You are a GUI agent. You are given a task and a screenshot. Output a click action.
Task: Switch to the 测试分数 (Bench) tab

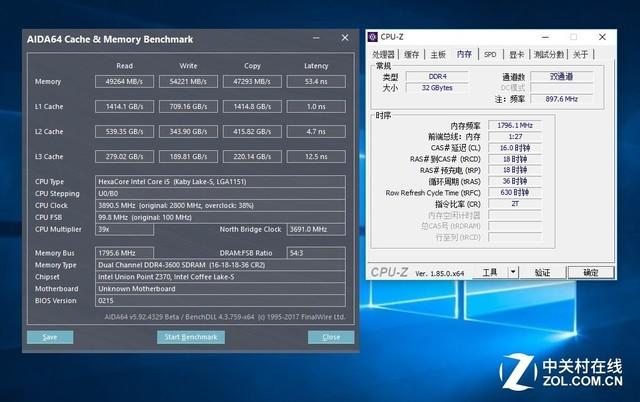549,54
